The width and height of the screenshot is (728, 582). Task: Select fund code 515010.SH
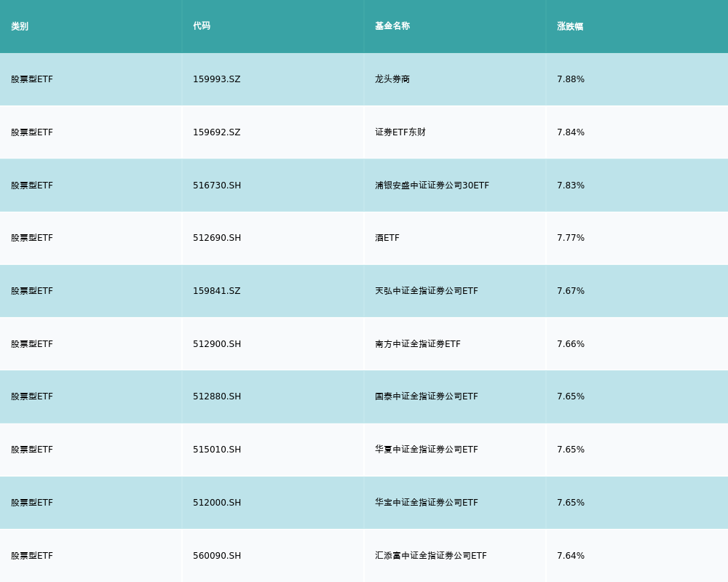click(217, 450)
